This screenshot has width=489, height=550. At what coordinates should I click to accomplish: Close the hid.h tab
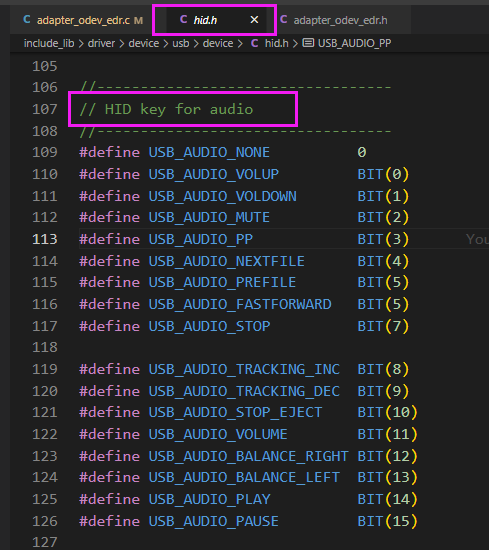coord(254,20)
